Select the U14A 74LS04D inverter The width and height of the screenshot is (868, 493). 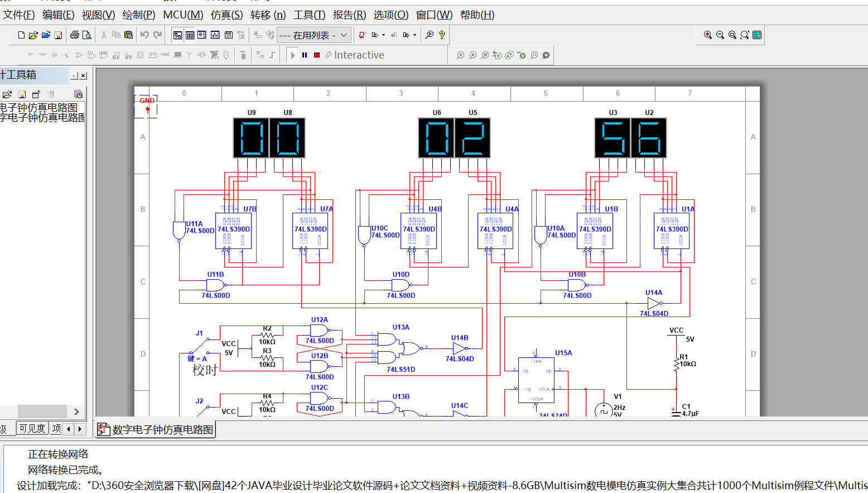(654, 303)
